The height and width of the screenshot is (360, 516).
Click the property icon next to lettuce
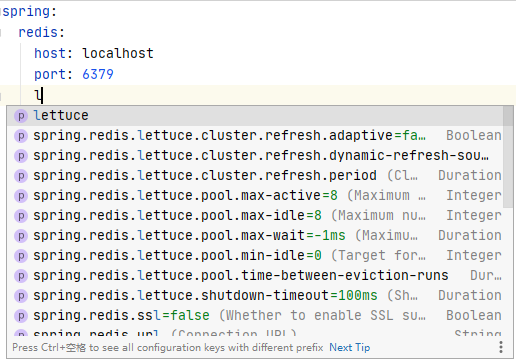coord(21,116)
